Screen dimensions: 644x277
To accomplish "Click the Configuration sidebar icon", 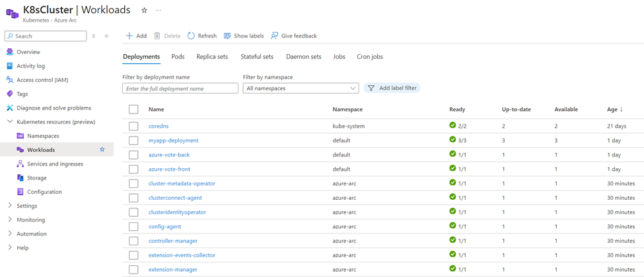I will (x=20, y=192).
